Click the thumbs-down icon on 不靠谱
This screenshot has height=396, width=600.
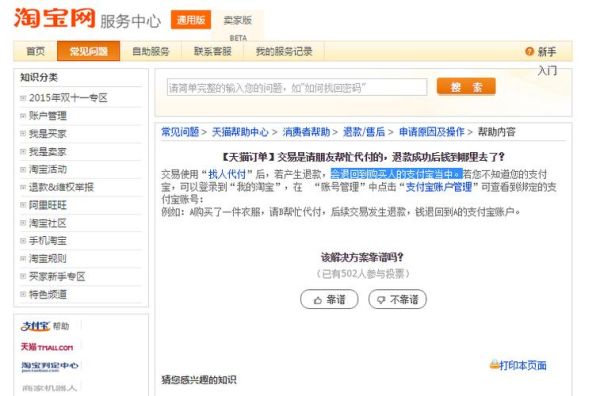(x=381, y=300)
